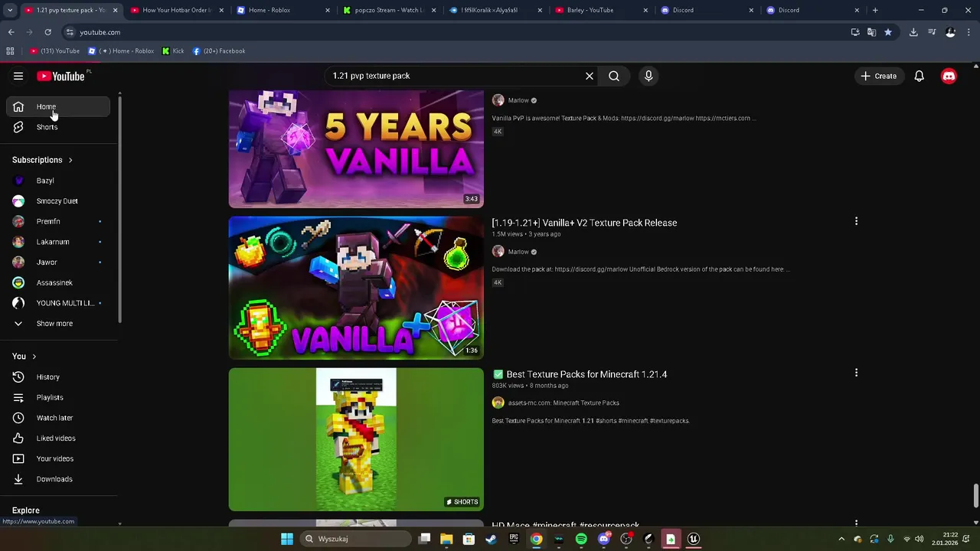Open the tab search dropdown arrow
This screenshot has width=980, height=551.
pos(10,10)
